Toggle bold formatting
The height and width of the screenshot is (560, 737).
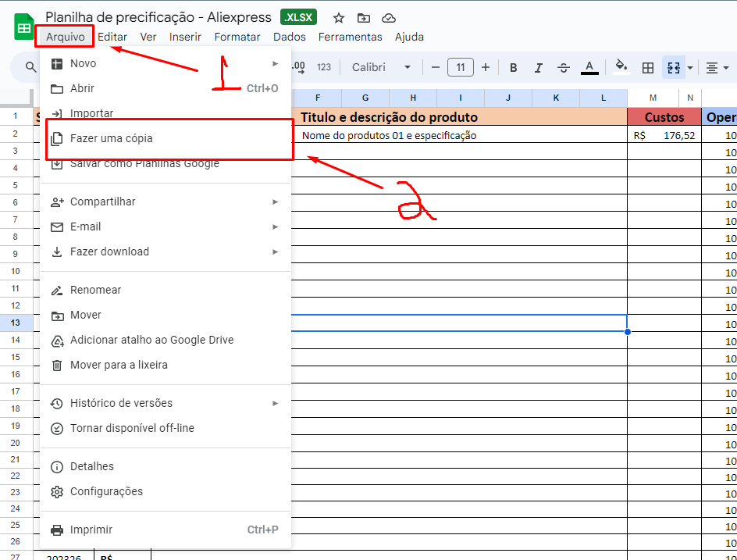pyautogui.click(x=513, y=68)
